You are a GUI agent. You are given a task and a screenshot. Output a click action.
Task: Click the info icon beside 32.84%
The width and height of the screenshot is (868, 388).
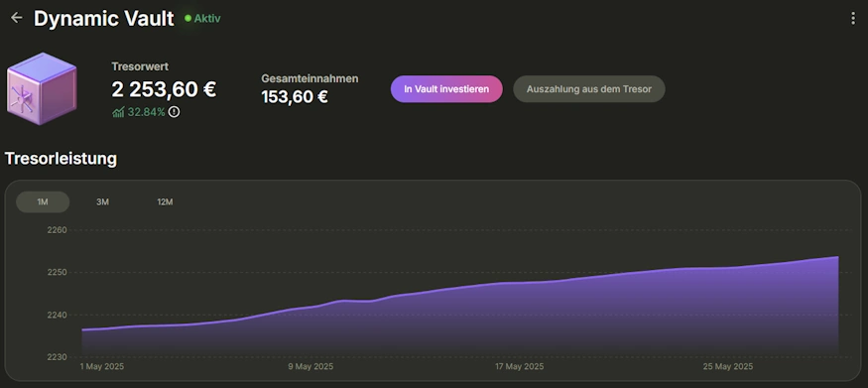pos(174,112)
